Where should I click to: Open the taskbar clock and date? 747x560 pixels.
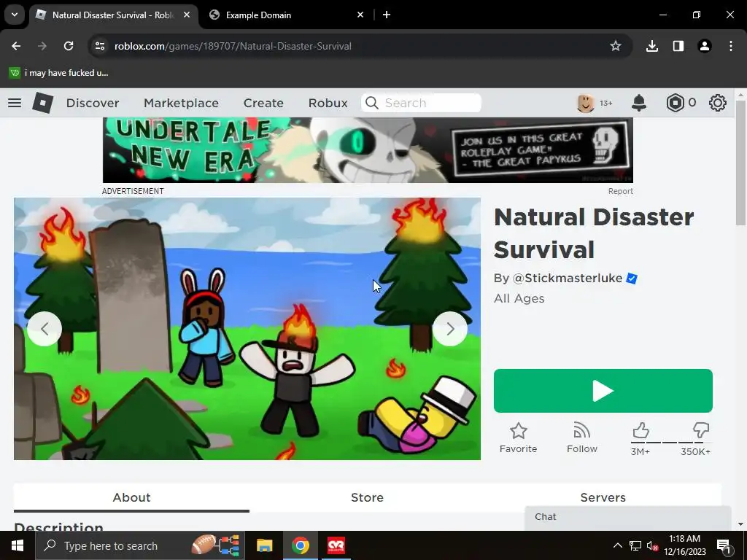(684, 545)
